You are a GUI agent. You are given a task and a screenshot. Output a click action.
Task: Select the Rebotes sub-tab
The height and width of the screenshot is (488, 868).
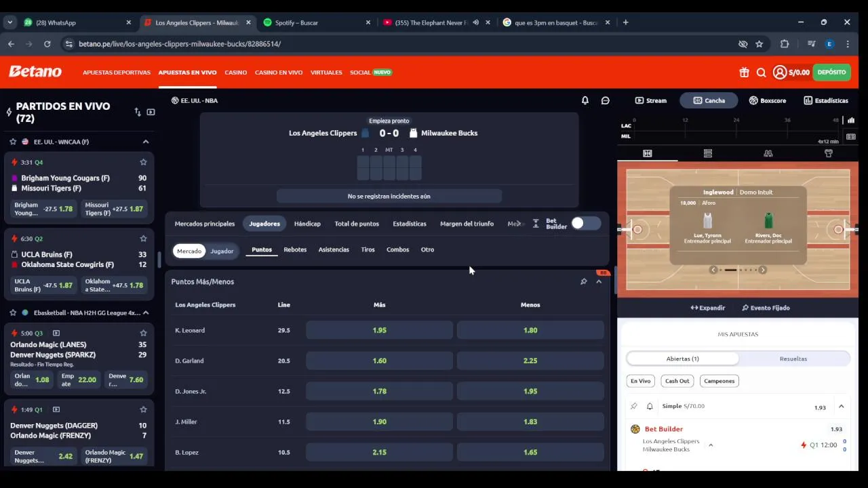295,249
